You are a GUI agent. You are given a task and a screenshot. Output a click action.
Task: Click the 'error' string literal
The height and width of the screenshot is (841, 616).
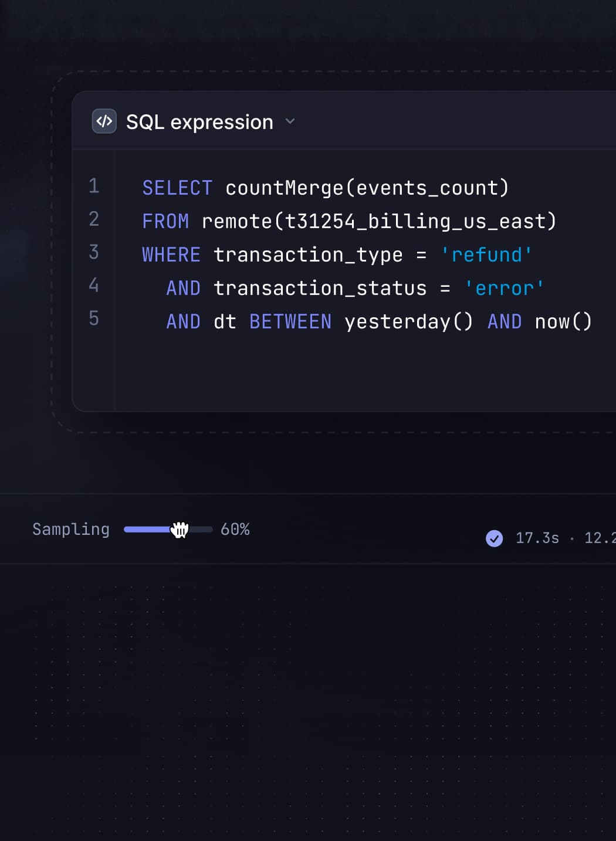tap(504, 288)
